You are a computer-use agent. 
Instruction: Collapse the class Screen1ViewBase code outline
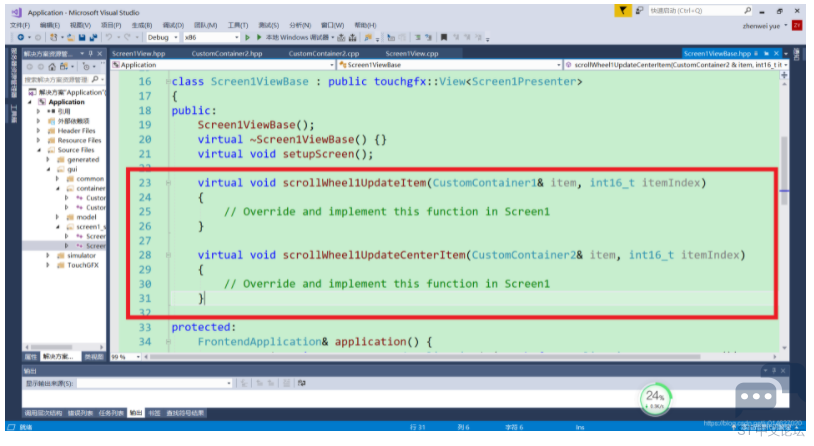tap(164, 81)
